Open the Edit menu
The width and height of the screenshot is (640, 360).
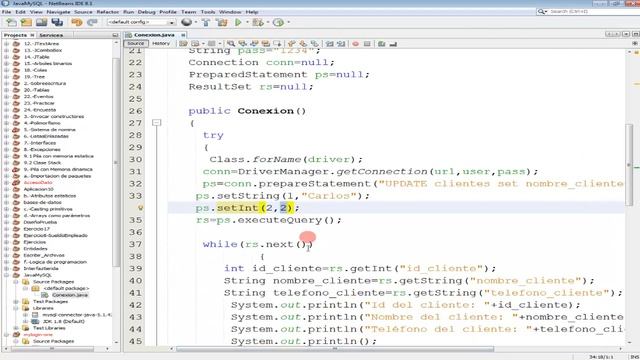coord(20,12)
